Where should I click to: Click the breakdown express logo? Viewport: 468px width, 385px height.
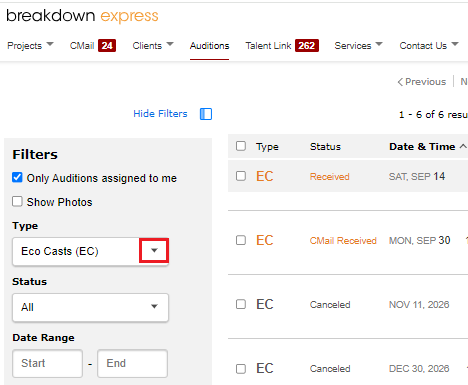tap(82, 16)
